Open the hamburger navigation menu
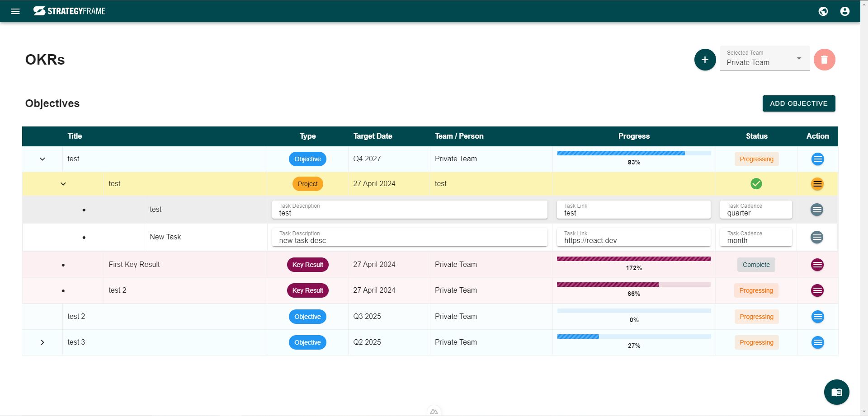The height and width of the screenshot is (416, 868). (x=15, y=11)
